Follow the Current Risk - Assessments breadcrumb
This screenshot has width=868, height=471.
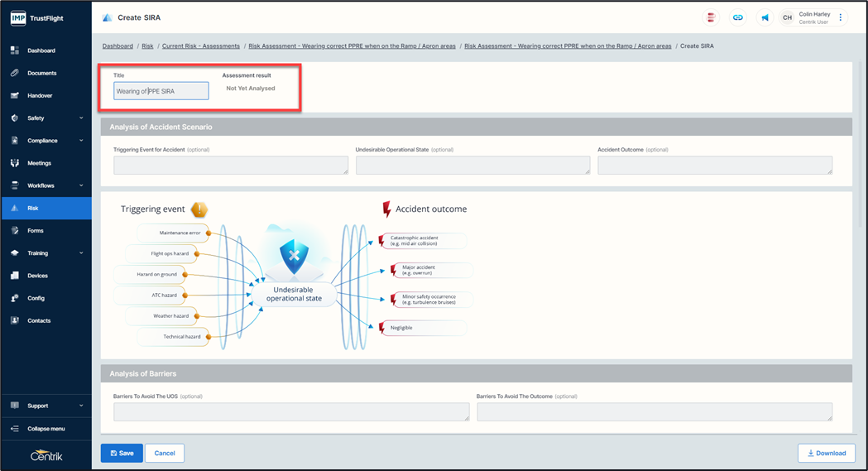tap(201, 46)
